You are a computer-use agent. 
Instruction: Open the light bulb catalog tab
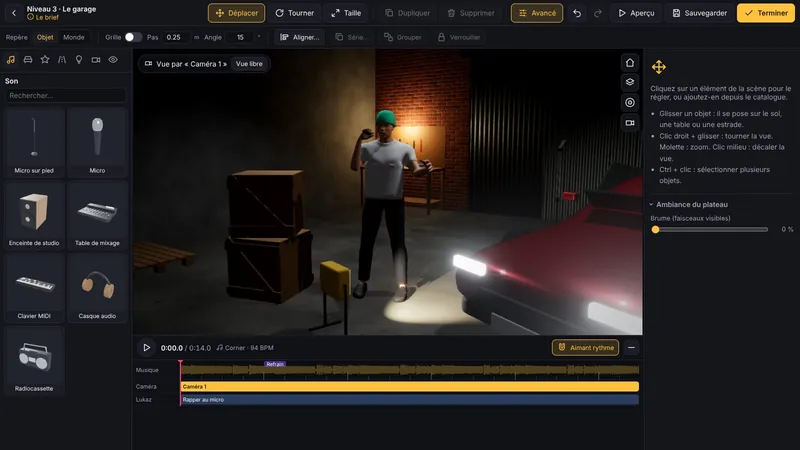(x=79, y=60)
